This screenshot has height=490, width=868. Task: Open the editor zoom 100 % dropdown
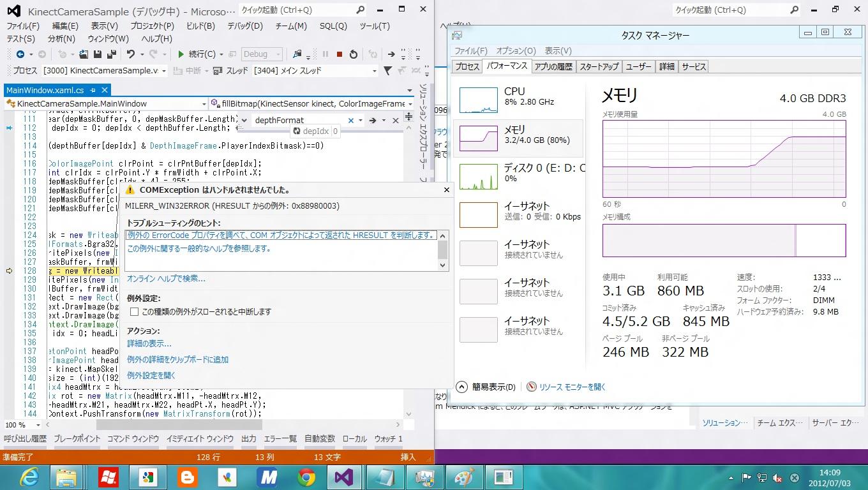(x=38, y=425)
